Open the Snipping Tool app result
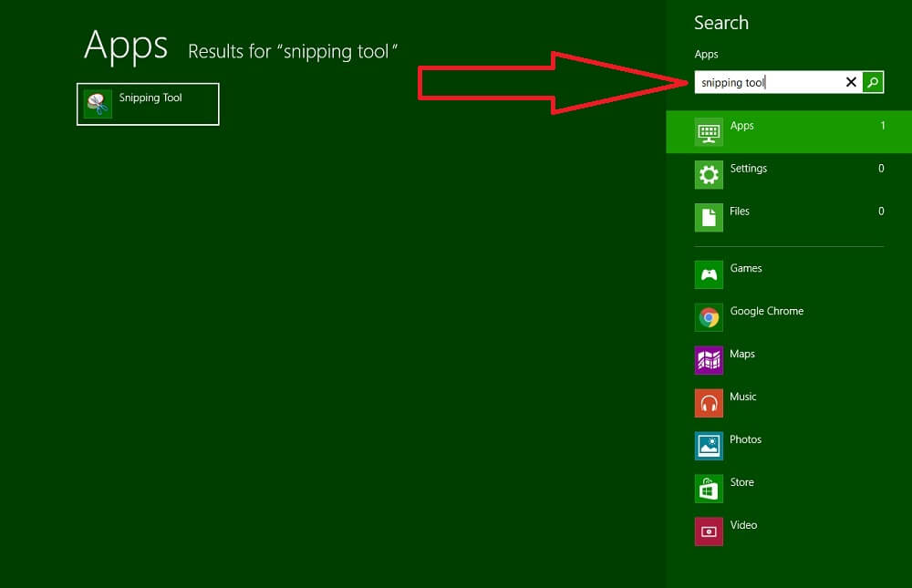 pos(148,104)
